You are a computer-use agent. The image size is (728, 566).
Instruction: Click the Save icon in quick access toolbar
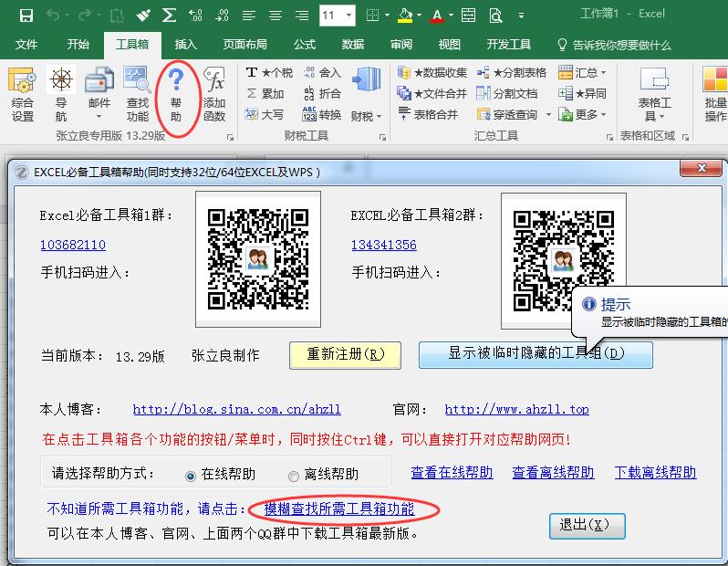pyautogui.click(x=26, y=16)
